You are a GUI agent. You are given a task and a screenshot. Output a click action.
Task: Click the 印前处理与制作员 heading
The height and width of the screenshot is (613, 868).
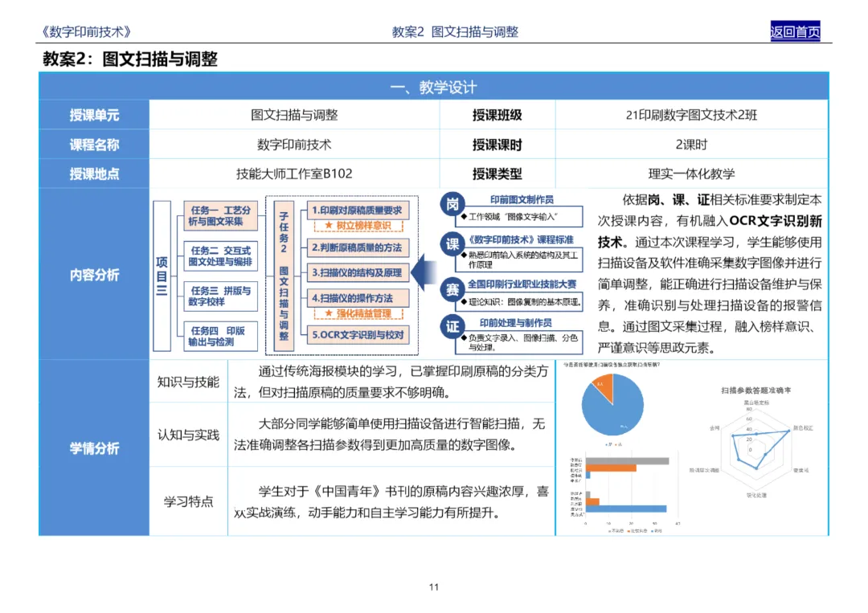coord(515,322)
